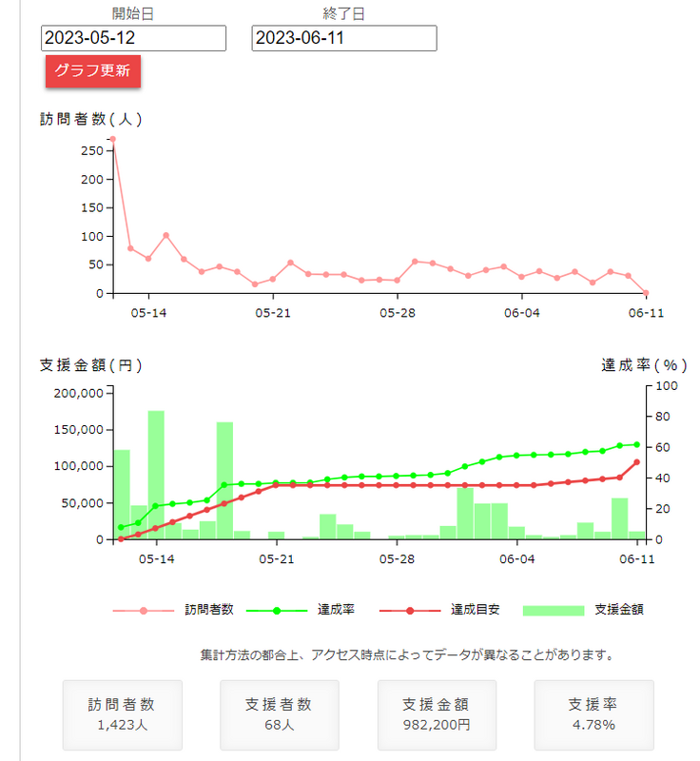Click the red 達成目安 legend marker
This screenshot has width=700, height=761.
coord(410,610)
